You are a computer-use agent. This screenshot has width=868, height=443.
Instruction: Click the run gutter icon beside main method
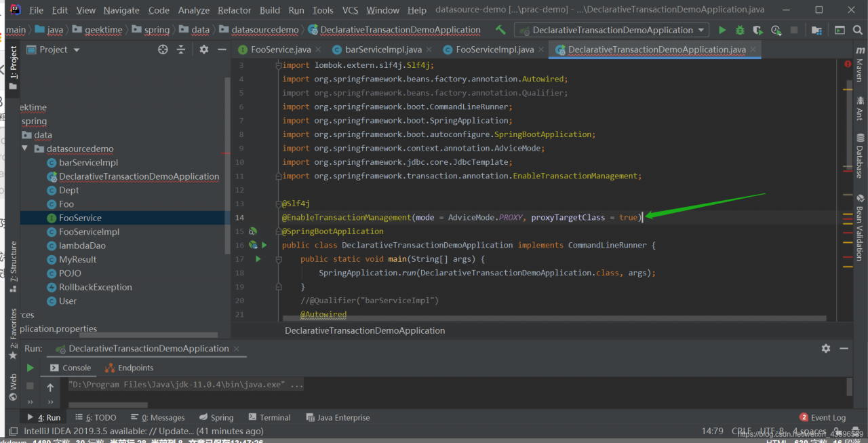tap(258, 259)
